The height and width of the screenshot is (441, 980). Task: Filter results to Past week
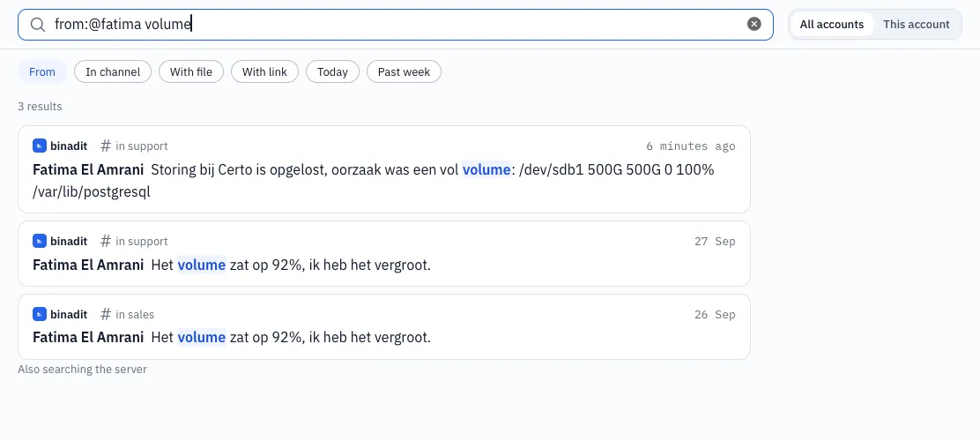(x=404, y=72)
